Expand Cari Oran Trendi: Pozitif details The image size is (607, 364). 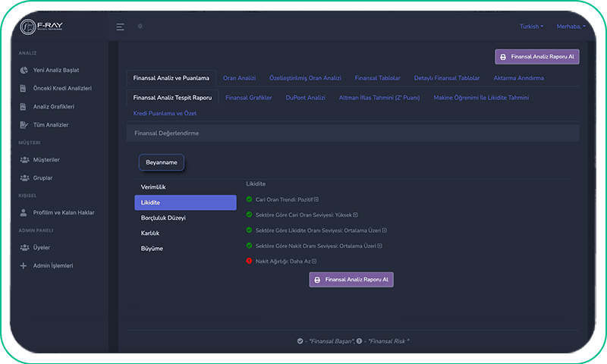pos(316,199)
